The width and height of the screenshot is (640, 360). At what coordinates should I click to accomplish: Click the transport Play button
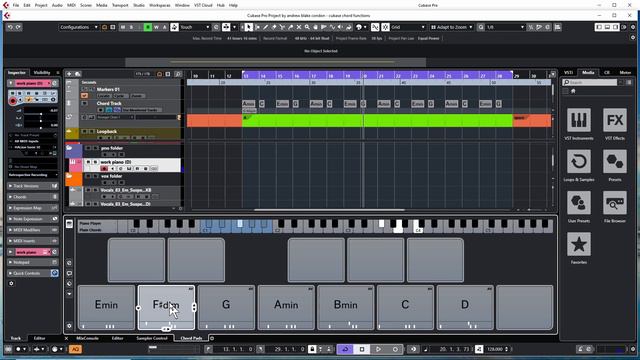click(x=378, y=349)
